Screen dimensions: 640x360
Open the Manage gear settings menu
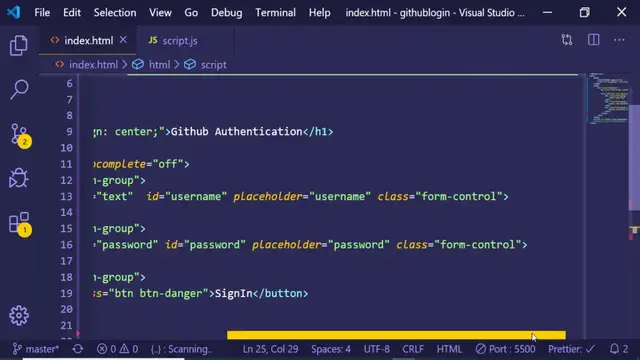tap(19, 316)
